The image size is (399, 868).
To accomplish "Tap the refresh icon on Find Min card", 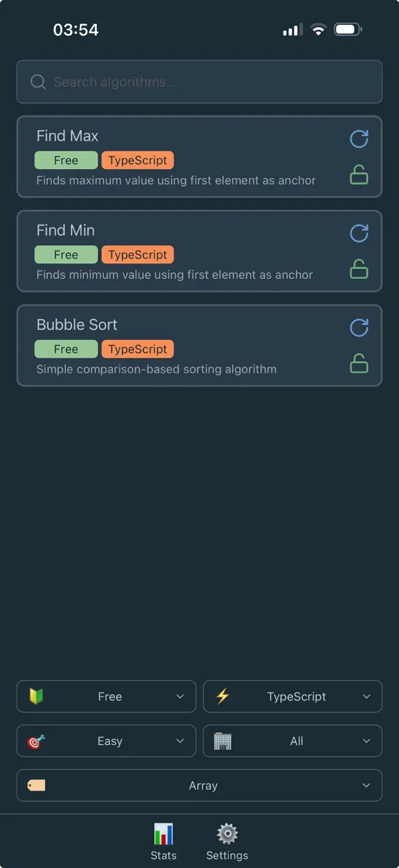I will coord(359,234).
